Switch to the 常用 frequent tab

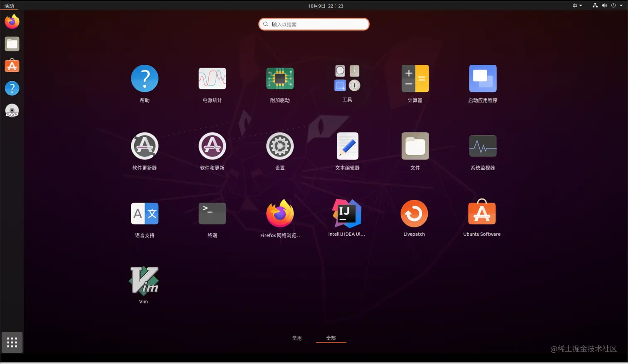tap(297, 338)
